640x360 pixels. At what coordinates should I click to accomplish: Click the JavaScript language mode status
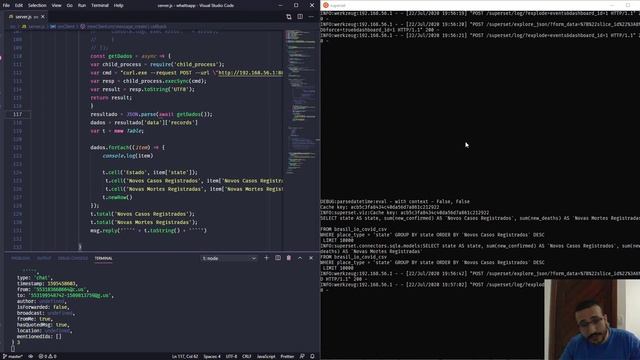pos(266,356)
